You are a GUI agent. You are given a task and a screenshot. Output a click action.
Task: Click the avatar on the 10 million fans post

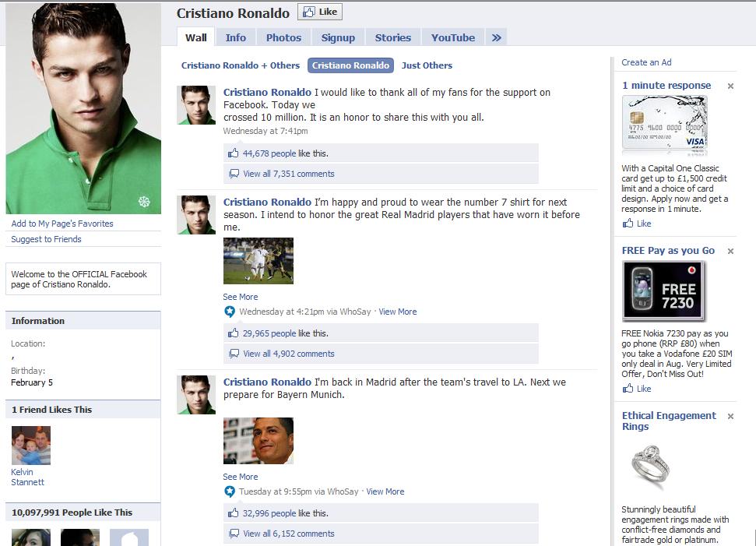point(196,105)
